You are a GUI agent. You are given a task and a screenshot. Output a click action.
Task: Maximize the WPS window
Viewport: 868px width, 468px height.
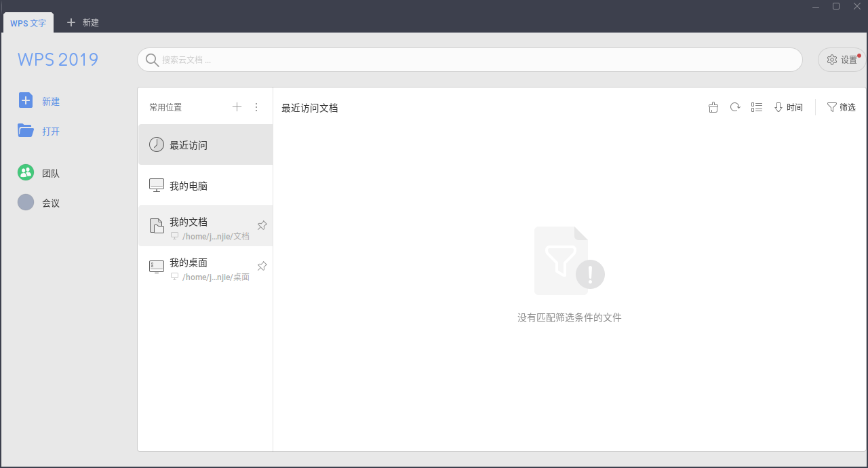pos(836,6)
